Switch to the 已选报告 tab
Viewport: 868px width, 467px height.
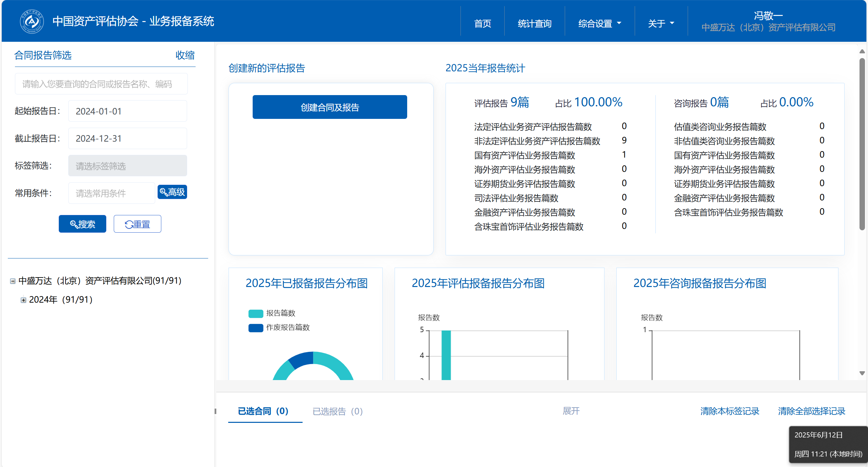click(x=338, y=411)
